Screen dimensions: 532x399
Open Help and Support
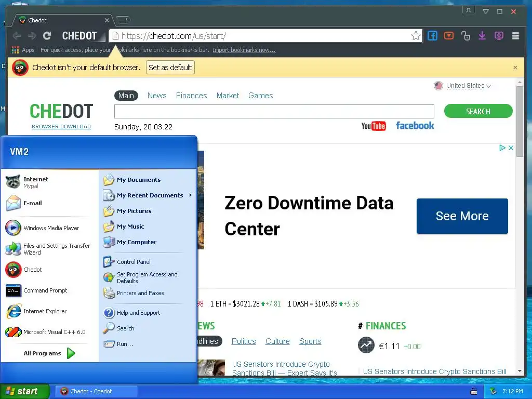[148, 313]
